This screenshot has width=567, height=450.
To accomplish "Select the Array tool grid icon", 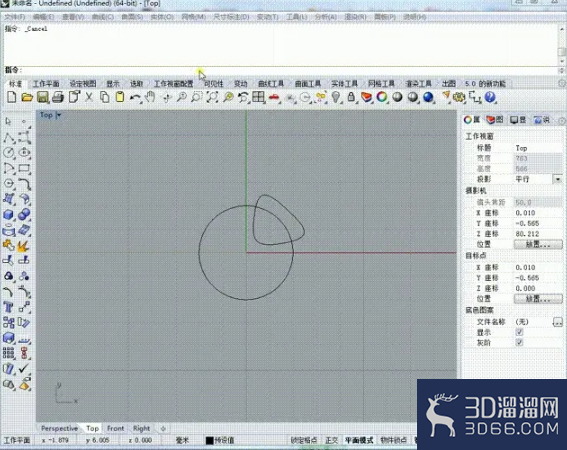I will tap(8, 353).
